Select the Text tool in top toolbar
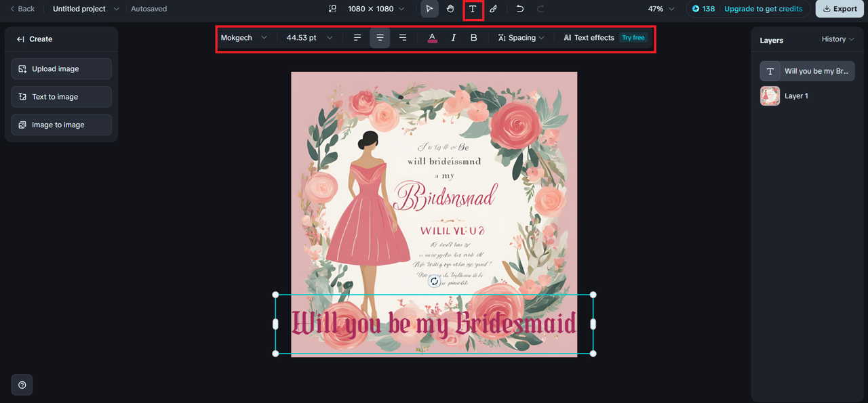This screenshot has width=868, height=403. click(x=473, y=9)
